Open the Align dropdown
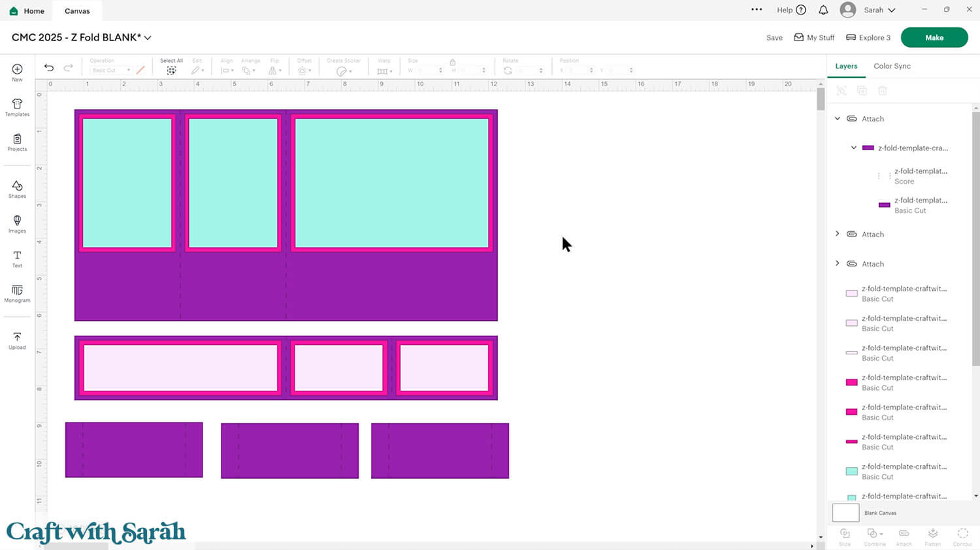The width and height of the screenshot is (980, 550). [227, 71]
